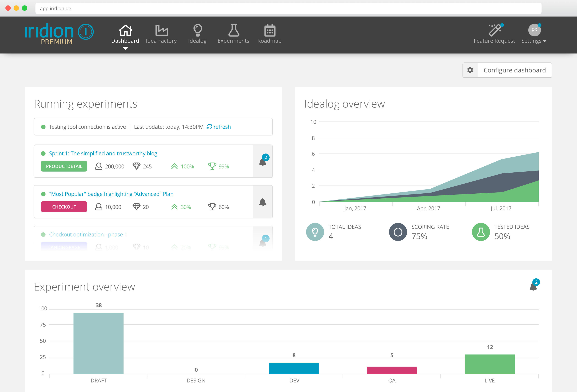This screenshot has width=577, height=392.
Task: Click the Idealog overview heading
Action: tap(345, 104)
